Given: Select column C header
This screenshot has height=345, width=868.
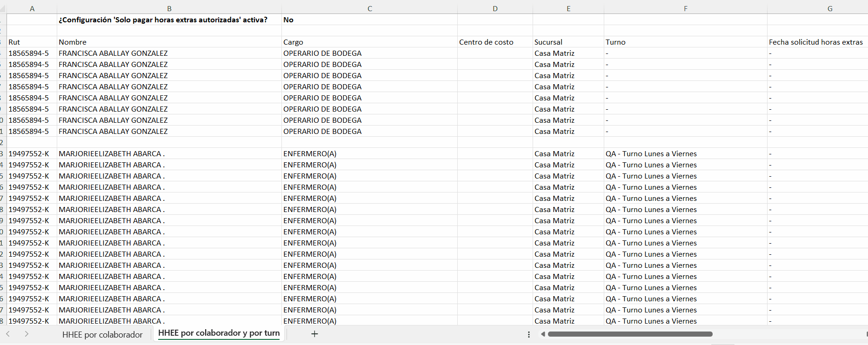Looking at the screenshot, I should [369, 8].
